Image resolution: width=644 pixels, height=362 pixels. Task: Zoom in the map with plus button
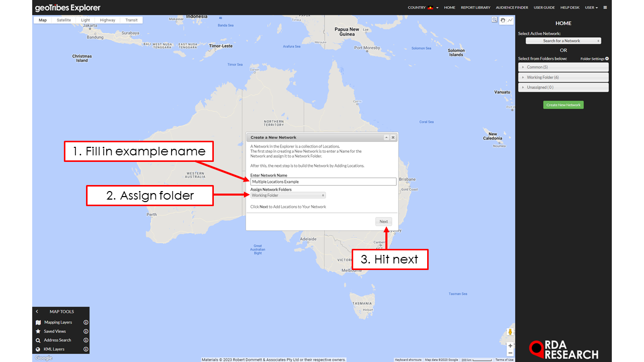click(x=510, y=346)
